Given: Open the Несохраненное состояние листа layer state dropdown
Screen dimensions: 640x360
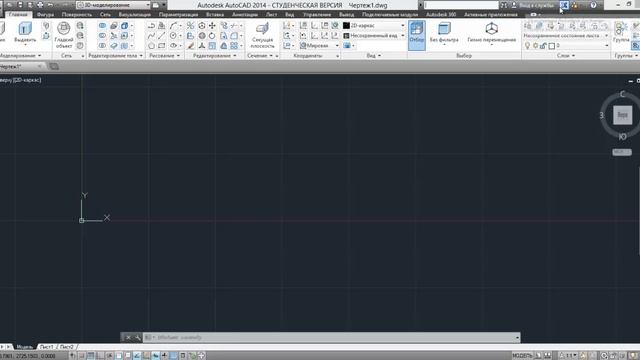Looking at the screenshot, I should click(566, 36).
